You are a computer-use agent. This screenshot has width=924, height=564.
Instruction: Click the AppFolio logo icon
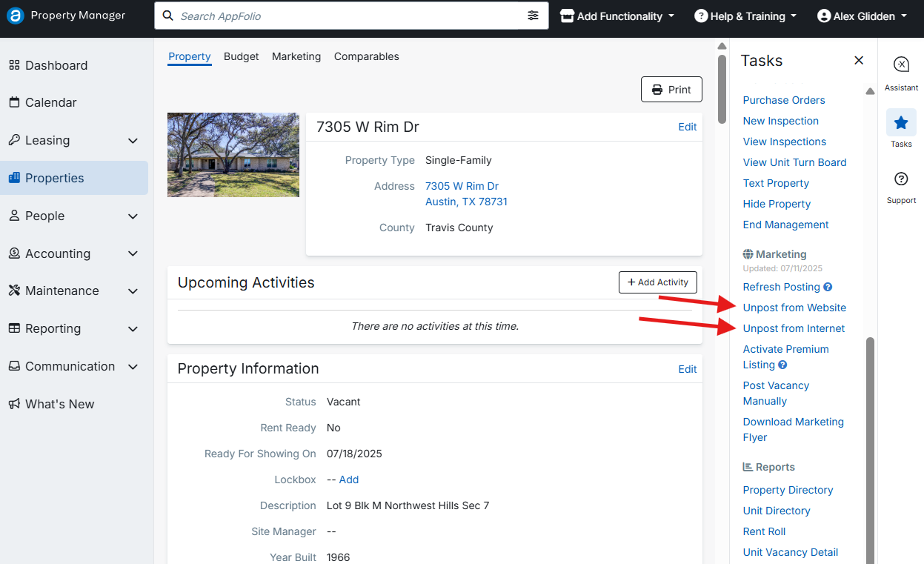pos(15,16)
